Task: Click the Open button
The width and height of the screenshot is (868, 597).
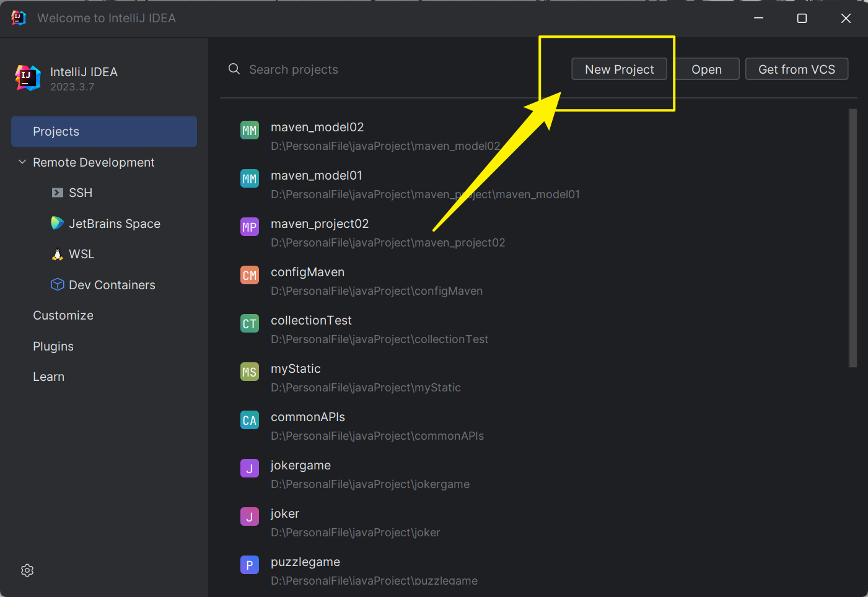Action: pyautogui.click(x=706, y=69)
